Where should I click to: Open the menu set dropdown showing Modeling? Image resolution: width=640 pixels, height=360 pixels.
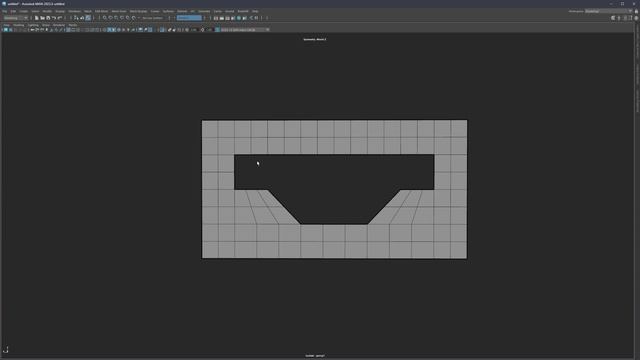coord(16,18)
